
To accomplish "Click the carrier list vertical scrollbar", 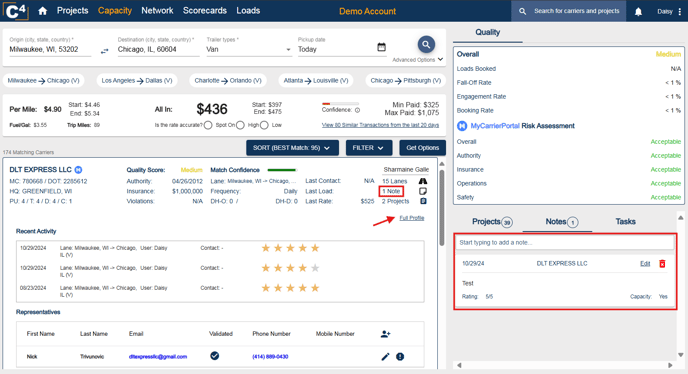I will point(442,208).
